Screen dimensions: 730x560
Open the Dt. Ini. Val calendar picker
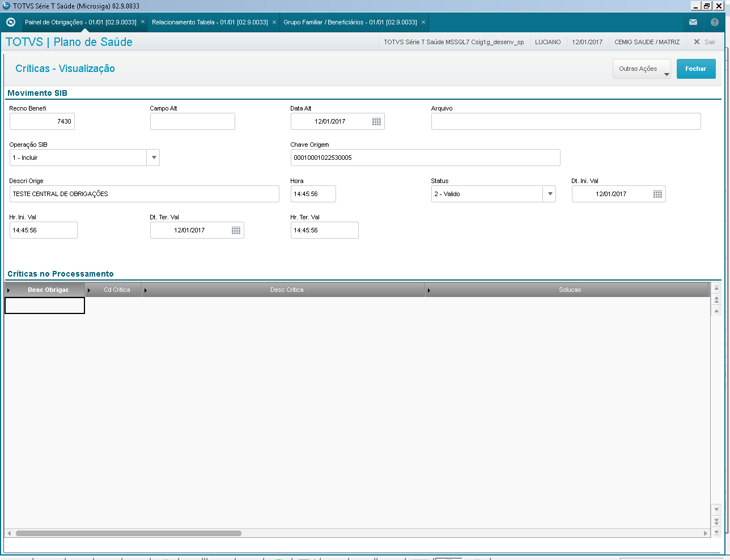[657, 194]
